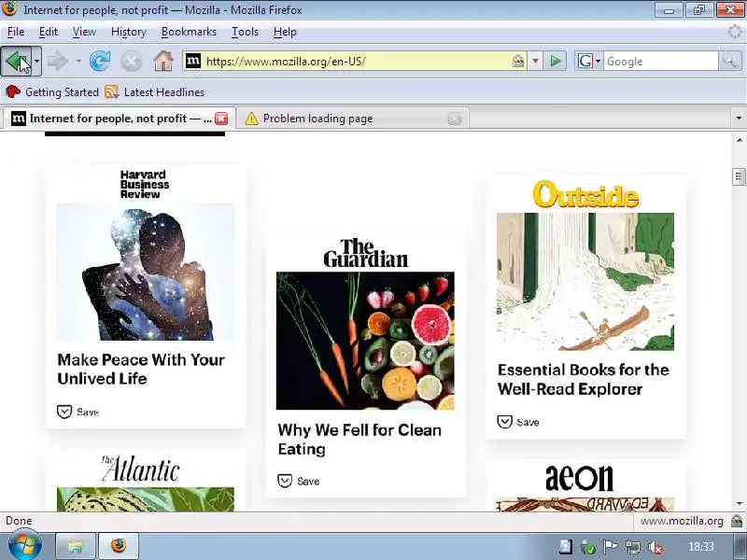Click the Mozilla site favicon in address bar

[193, 61]
